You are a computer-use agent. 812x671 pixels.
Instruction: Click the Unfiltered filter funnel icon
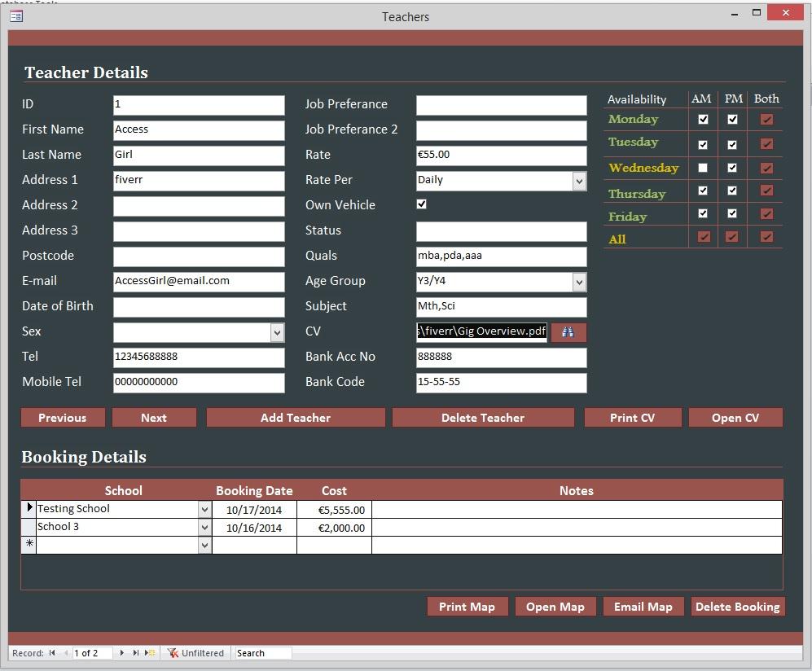tap(173, 652)
